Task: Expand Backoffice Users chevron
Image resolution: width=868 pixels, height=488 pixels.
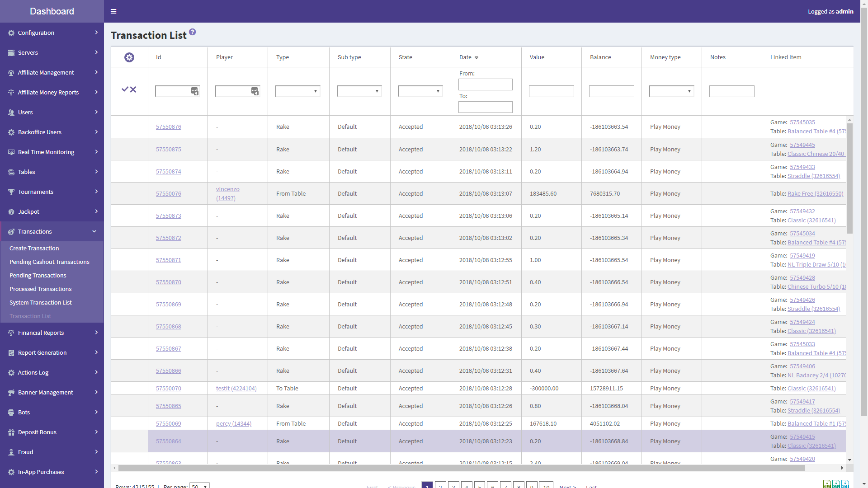Action: (x=96, y=132)
